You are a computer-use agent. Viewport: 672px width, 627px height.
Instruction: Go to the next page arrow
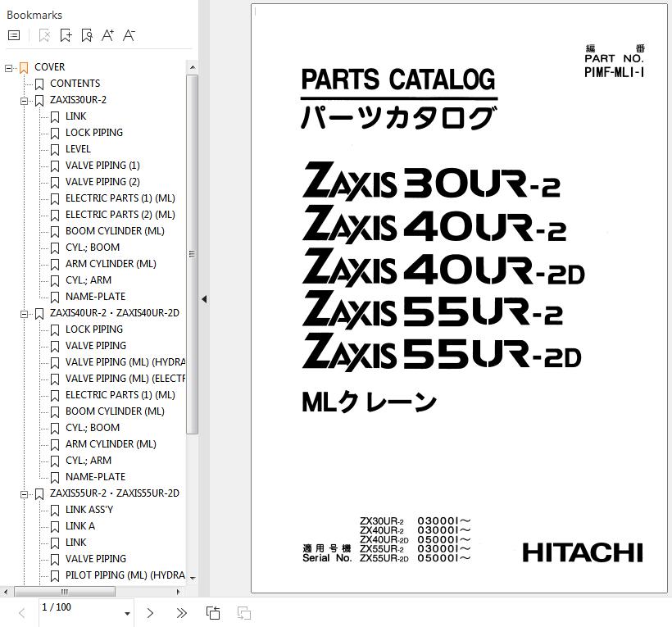point(150,613)
